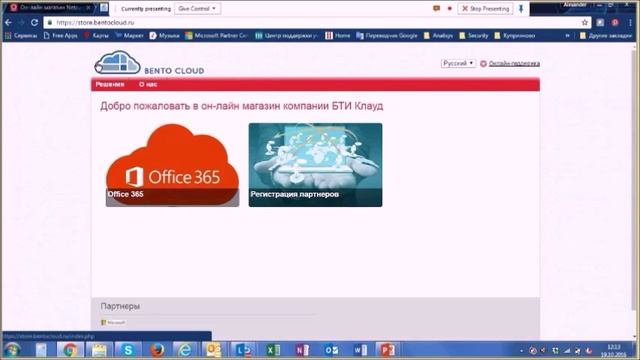Image resolution: width=640 pixels, height=360 pixels.
Task: Open the Give Control dropdown
Action: (198, 9)
